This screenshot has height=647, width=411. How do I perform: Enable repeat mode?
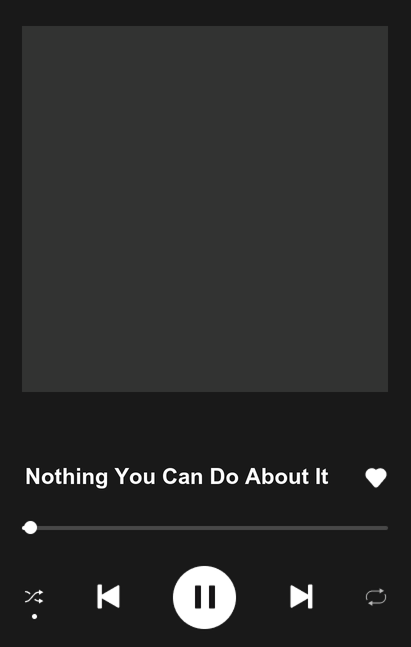pyautogui.click(x=376, y=597)
